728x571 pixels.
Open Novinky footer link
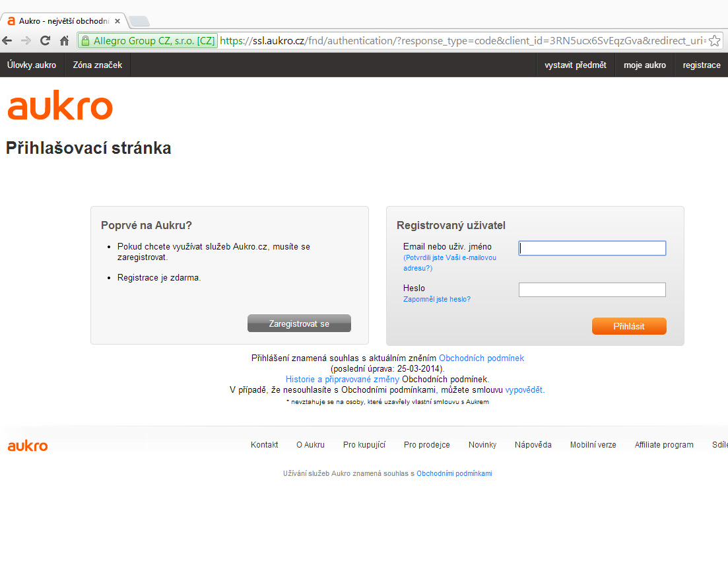coord(482,445)
